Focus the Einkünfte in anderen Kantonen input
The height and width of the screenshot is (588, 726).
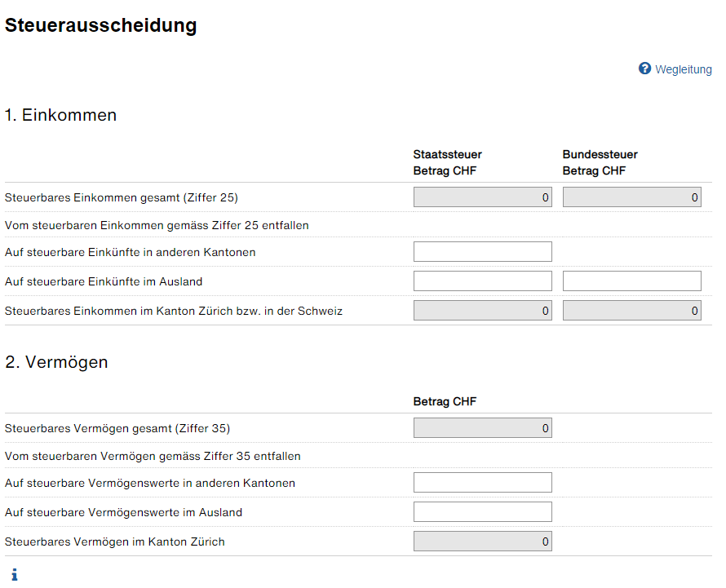482,251
